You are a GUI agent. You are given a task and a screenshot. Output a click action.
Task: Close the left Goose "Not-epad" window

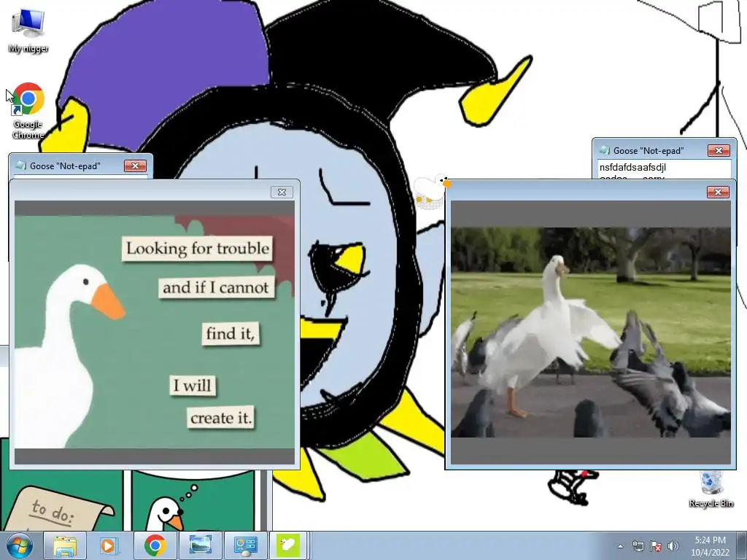click(135, 166)
